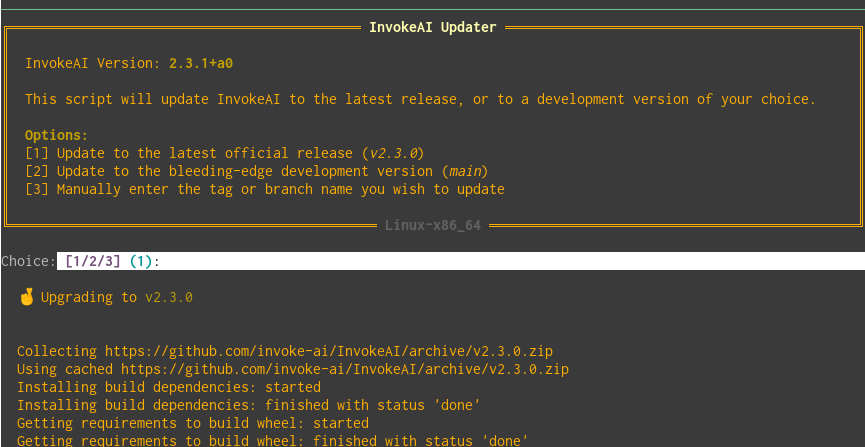Click the 'InvokeAI Updater' panel title
The image size is (865, 447).
click(x=432, y=27)
